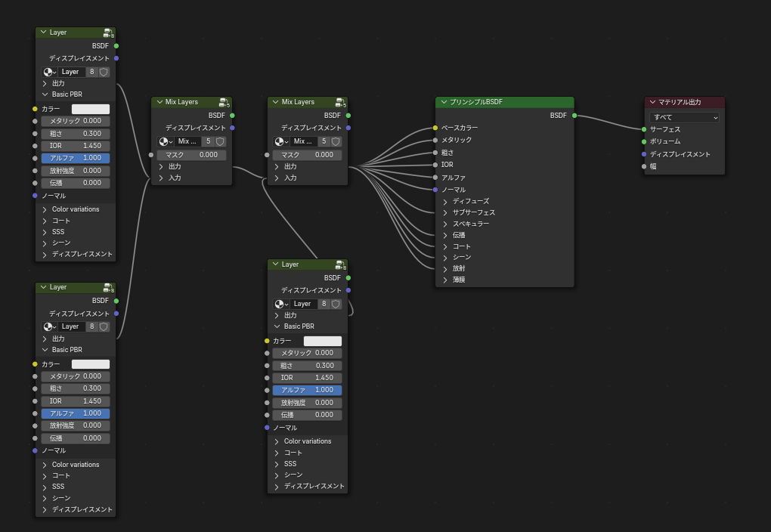The width and height of the screenshot is (771, 532).
Task: Click fake user shield on bottom-center Layer node
Action: pyautogui.click(x=336, y=304)
